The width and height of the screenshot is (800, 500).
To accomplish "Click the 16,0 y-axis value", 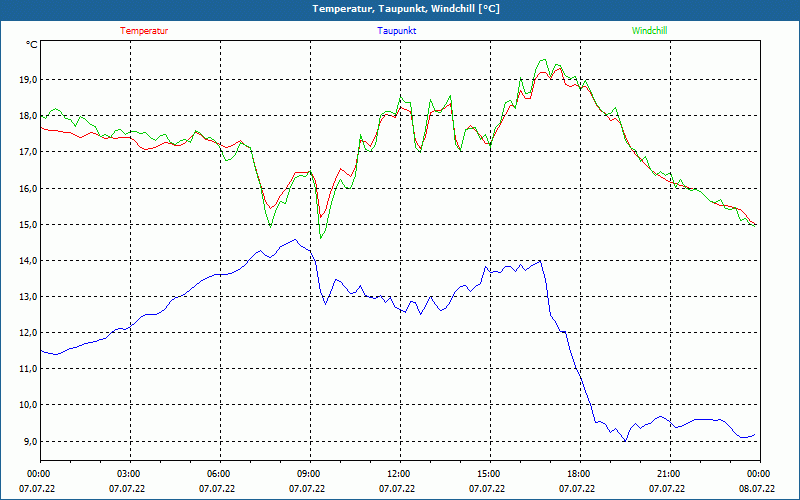I will click(x=29, y=188).
